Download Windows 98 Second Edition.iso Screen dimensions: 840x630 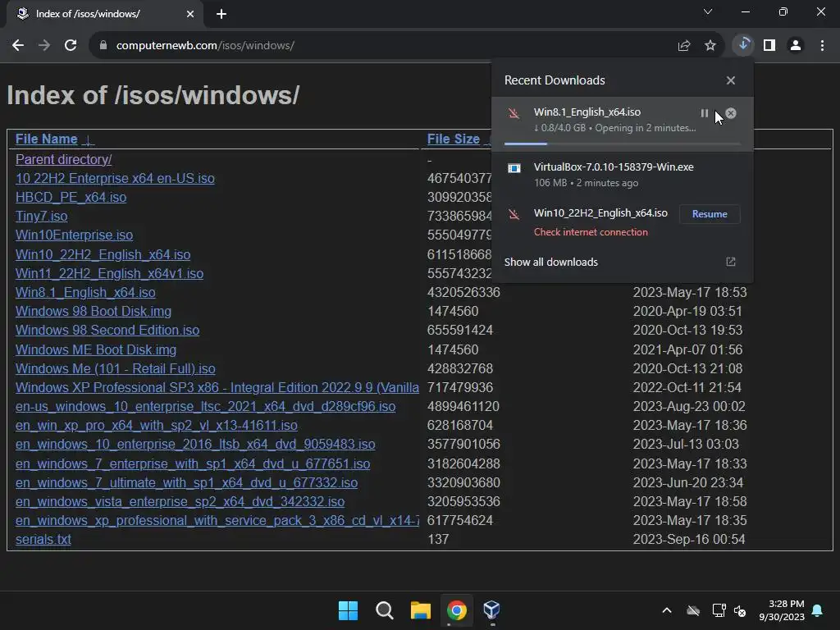point(107,330)
